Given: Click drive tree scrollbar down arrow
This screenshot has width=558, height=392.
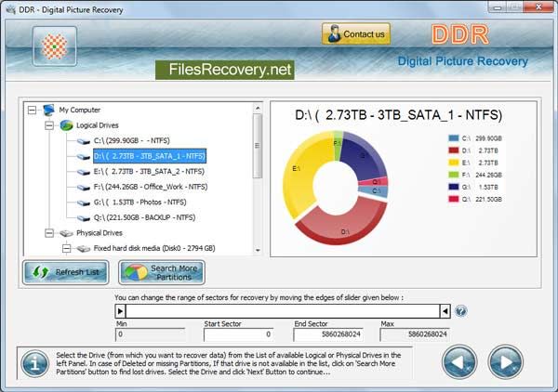Looking at the screenshot, I should pos(258,251).
